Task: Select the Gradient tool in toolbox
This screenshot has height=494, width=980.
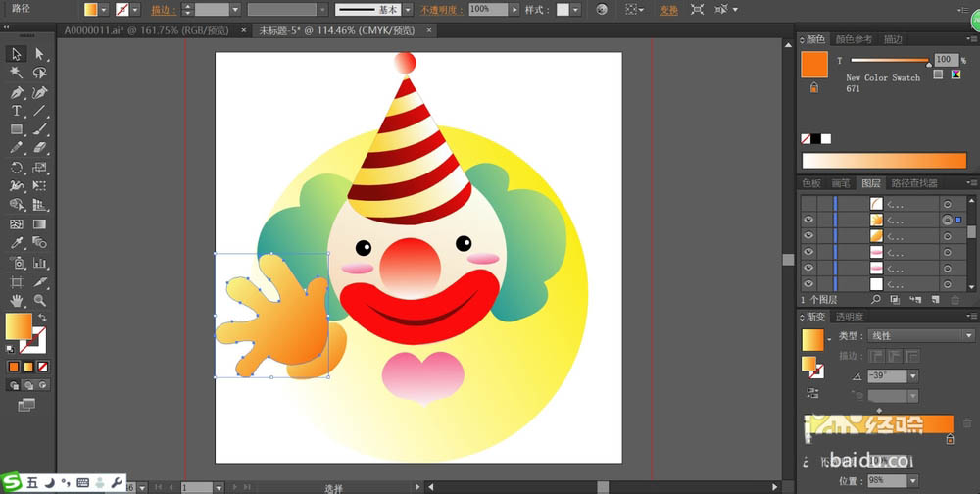Action: point(39,223)
